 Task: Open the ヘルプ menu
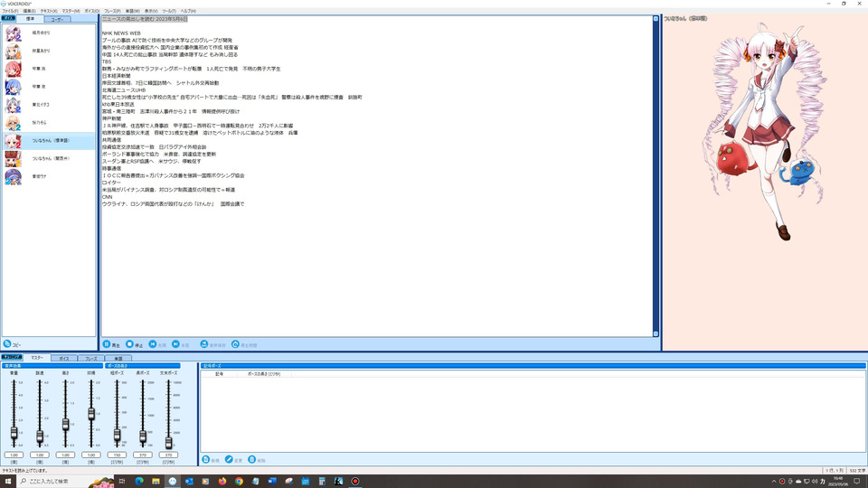pyautogui.click(x=188, y=11)
